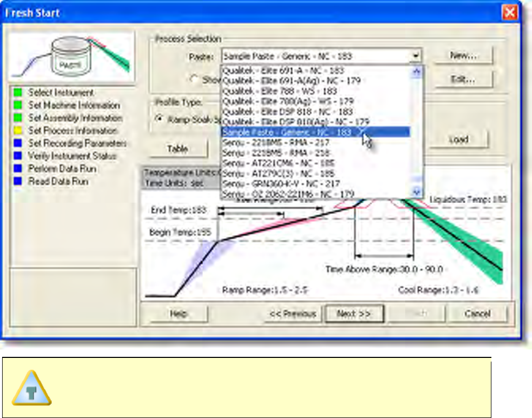Viewport: 532px width, 418px height.
Task: Click the Ramp Range:1.5 - 2.5 label
Action: 265,290
